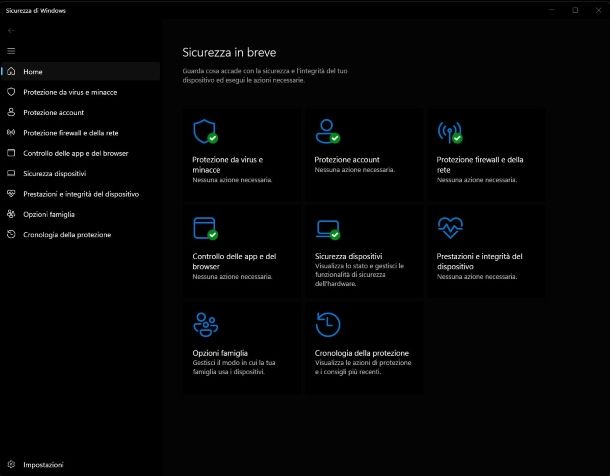The width and height of the screenshot is (610, 476).
Task: Click the Prestazioni e integrità del dispositivo card title
Action: click(x=479, y=261)
